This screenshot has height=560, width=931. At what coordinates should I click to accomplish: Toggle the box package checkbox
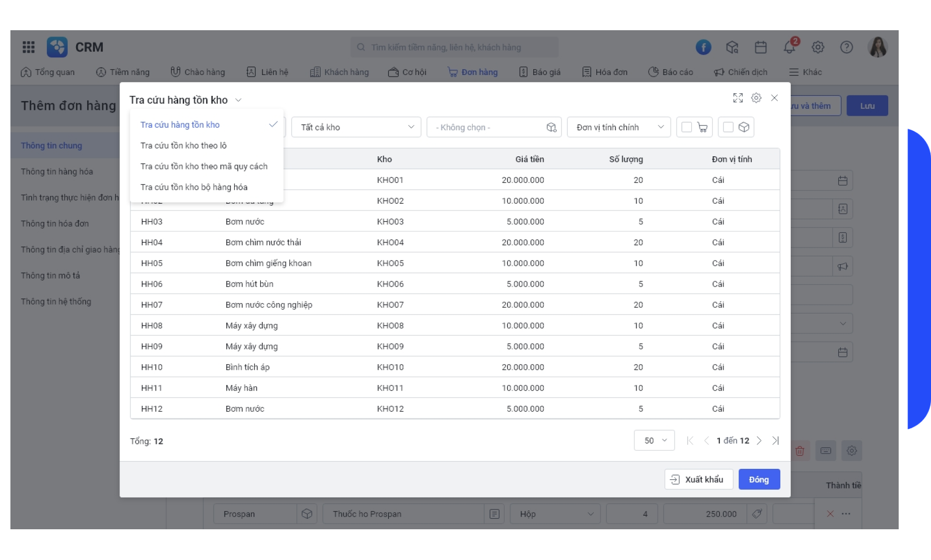pyautogui.click(x=728, y=127)
